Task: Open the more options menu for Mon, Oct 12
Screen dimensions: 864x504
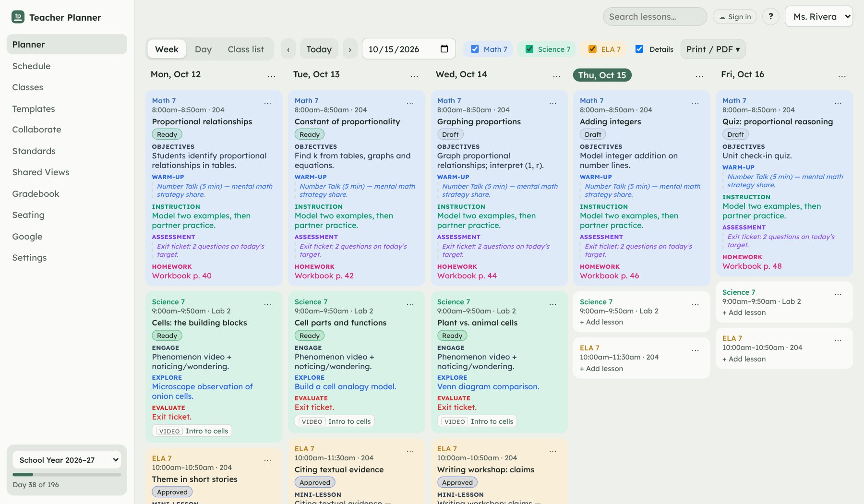Action: click(272, 75)
